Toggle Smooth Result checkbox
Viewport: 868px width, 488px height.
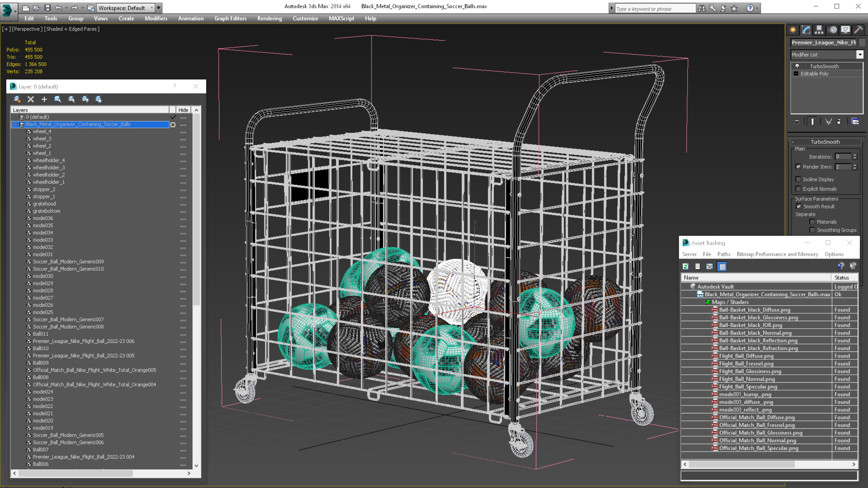[x=799, y=206]
